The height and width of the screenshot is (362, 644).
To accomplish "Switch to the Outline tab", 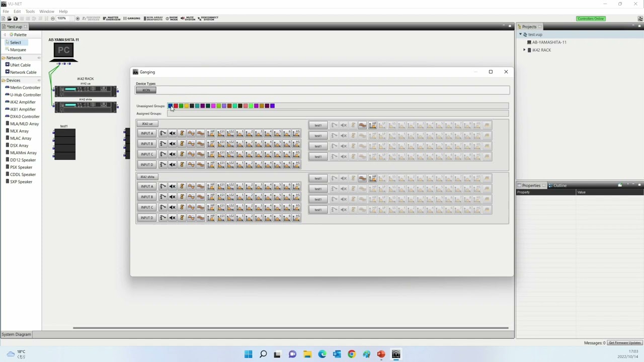I will click(x=557, y=186).
